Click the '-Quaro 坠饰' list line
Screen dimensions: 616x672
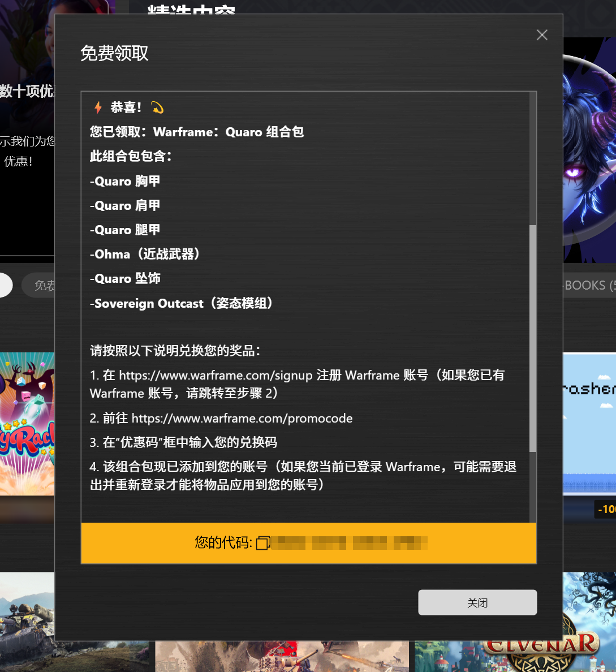(125, 278)
